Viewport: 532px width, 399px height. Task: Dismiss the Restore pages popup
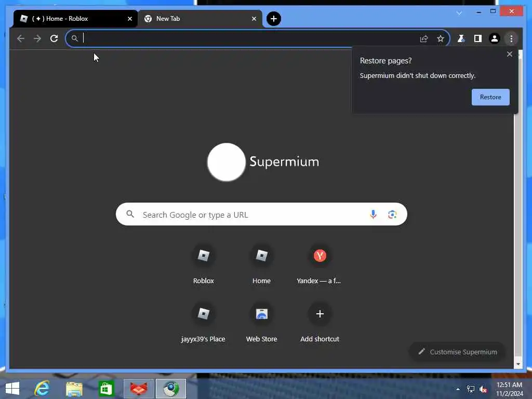[x=509, y=54]
